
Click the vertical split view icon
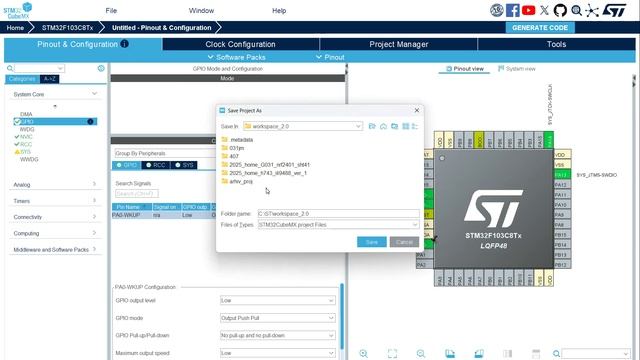pyautogui.click(x=507, y=353)
